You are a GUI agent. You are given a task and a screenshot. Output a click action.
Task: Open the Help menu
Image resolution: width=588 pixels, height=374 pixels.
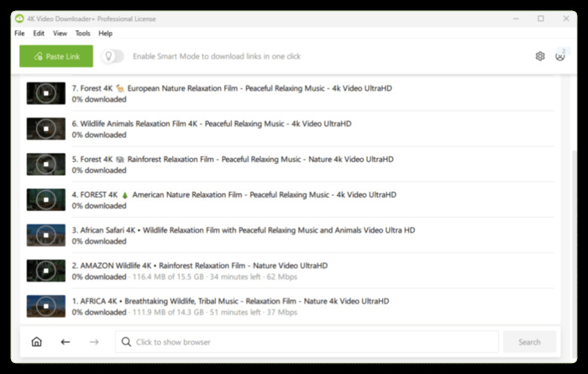[x=105, y=34]
